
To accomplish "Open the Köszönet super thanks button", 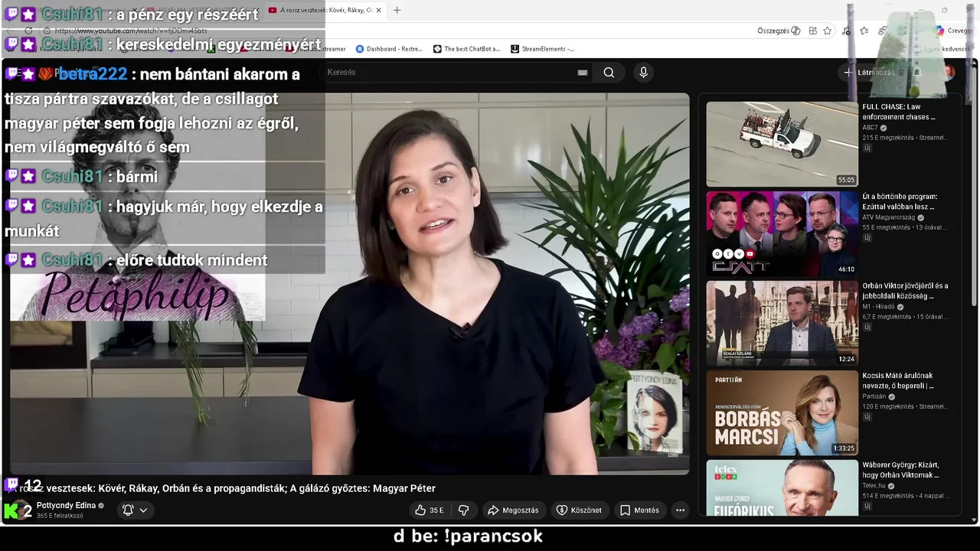I will 579,510.
